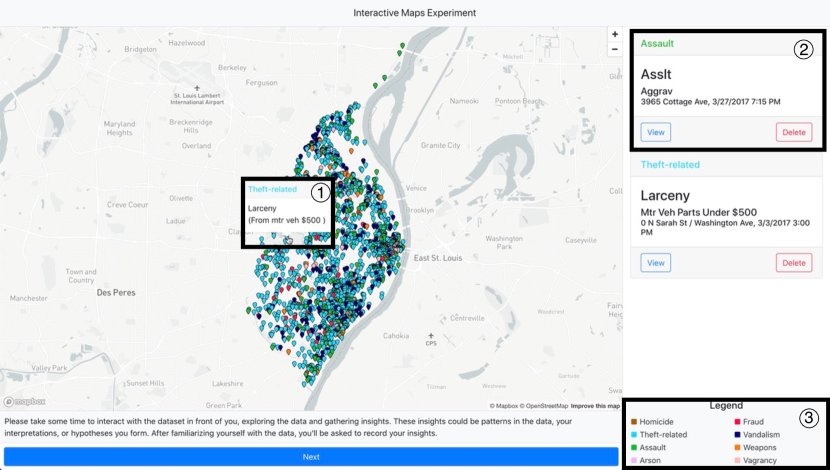The image size is (830, 470).
Task: Select Arson lavender legend swatch
Action: coord(634,460)
